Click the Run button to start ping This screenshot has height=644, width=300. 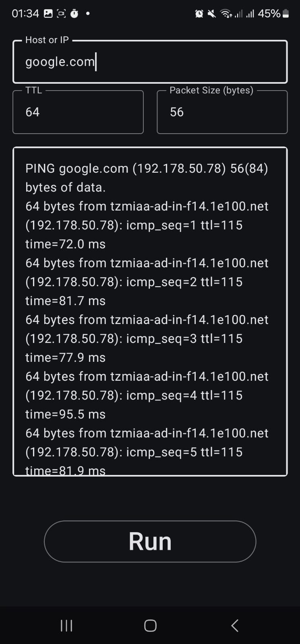150,541
